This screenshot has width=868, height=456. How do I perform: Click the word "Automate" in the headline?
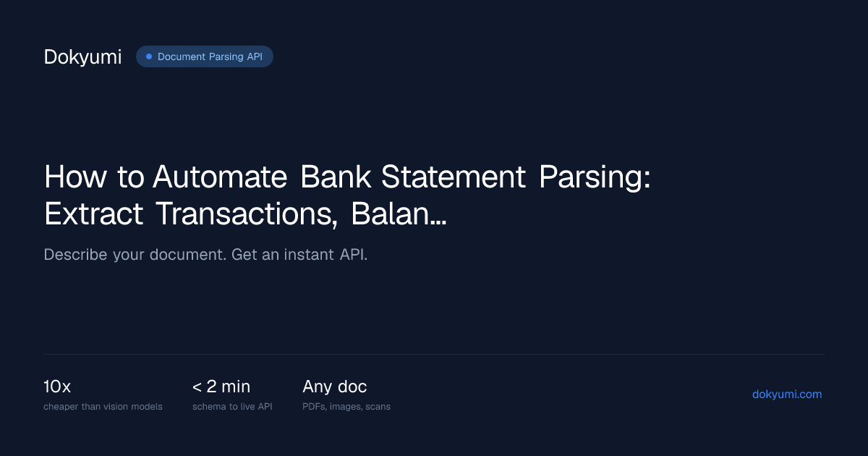click(222, 177)
